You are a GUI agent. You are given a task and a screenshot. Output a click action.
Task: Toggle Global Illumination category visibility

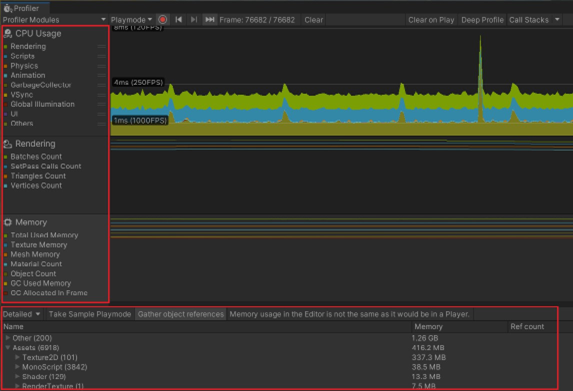5,105
